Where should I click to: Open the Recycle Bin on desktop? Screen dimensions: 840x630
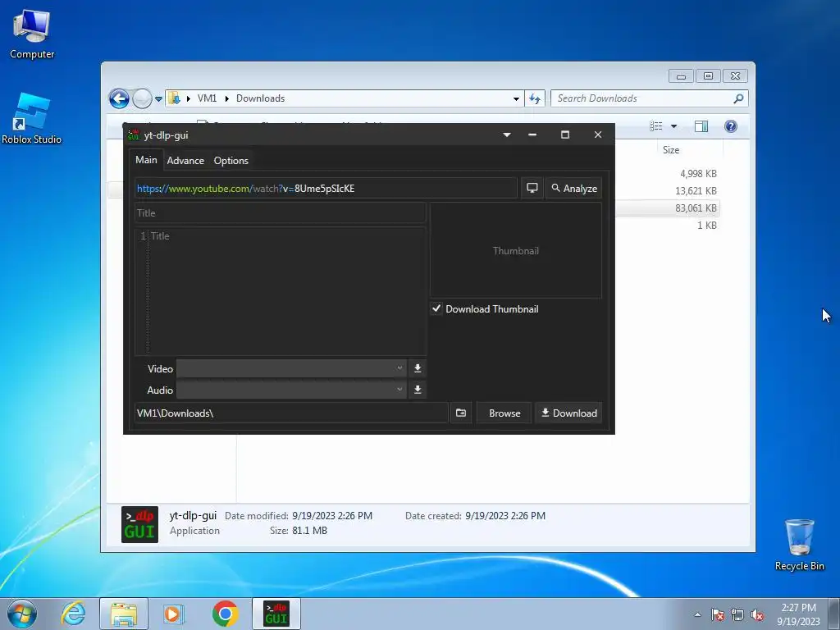coord(799,545)
